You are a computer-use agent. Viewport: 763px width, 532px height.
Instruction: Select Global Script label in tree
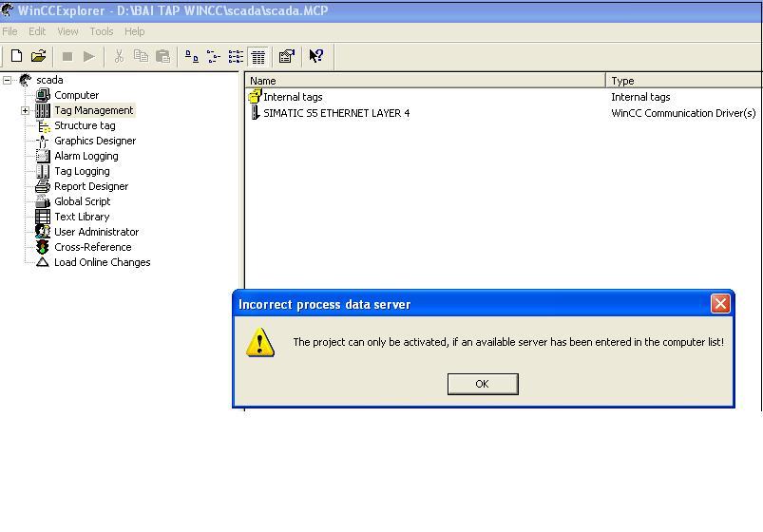[x=83, y=201]
